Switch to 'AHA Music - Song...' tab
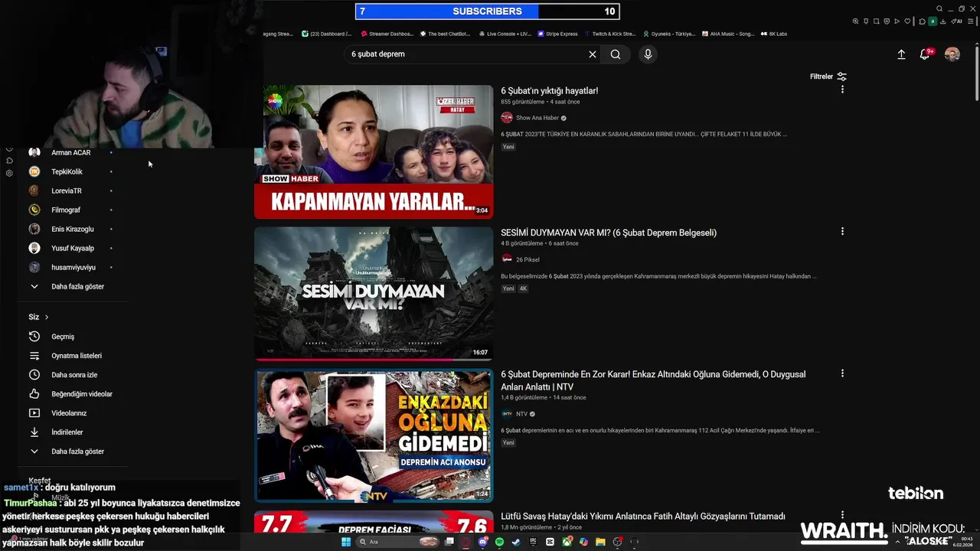 (x=728, y=34)
